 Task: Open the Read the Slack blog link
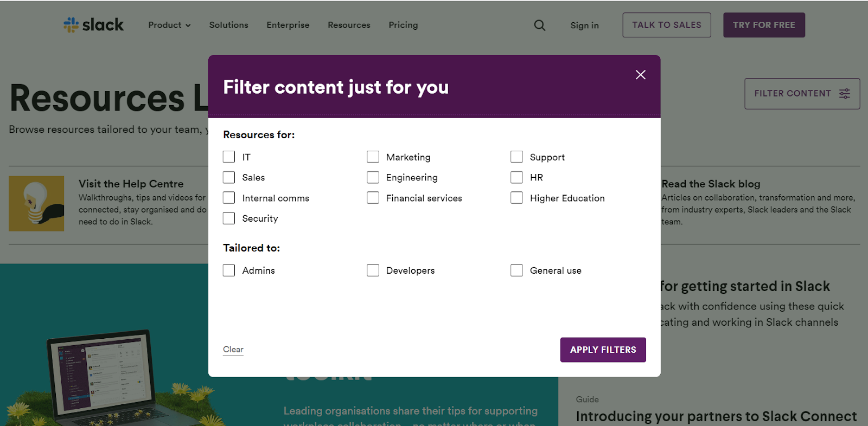[711, 184]
